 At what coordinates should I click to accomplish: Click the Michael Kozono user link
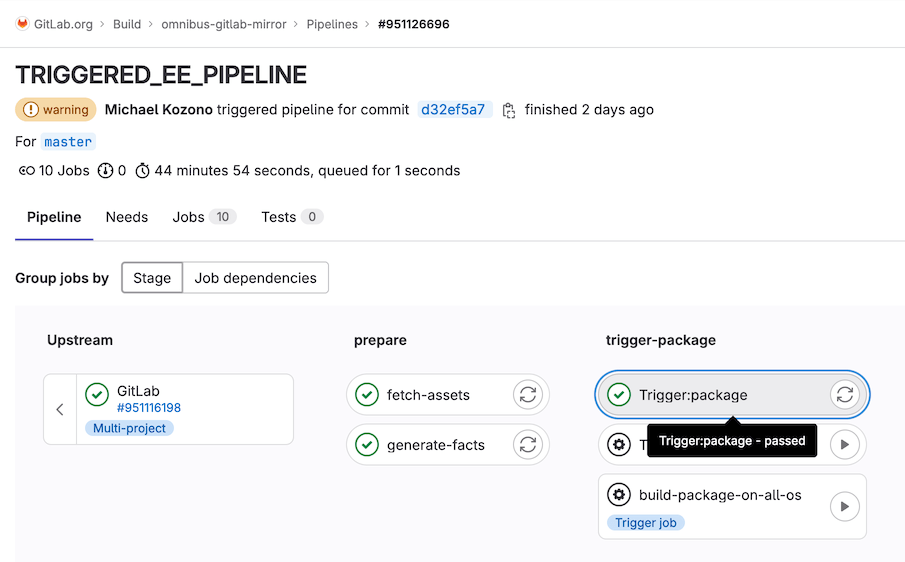tap(158, 110)
